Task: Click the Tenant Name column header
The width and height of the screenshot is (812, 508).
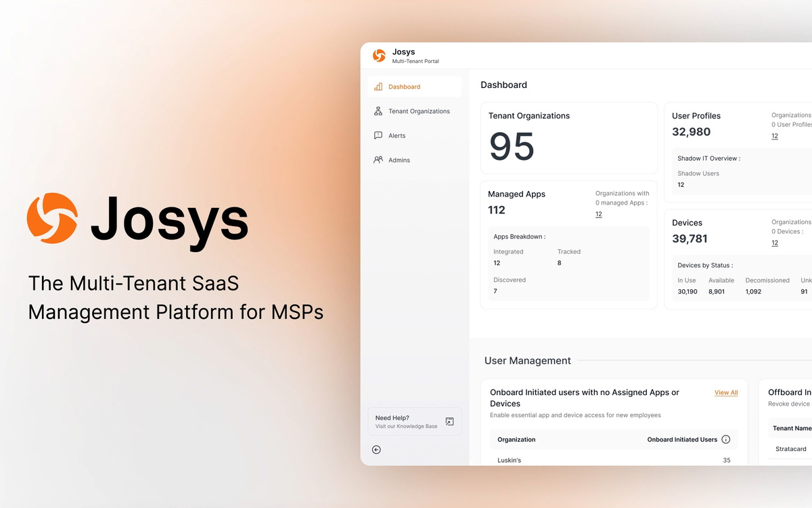Action: point(792,428)
